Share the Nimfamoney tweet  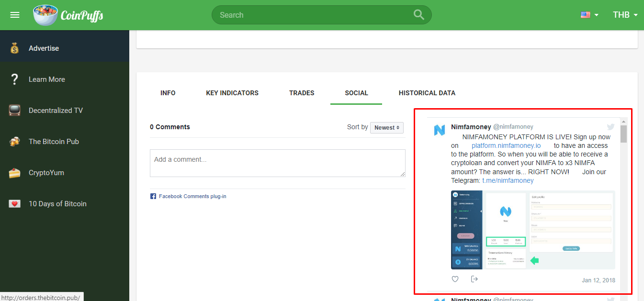[475, 279]
